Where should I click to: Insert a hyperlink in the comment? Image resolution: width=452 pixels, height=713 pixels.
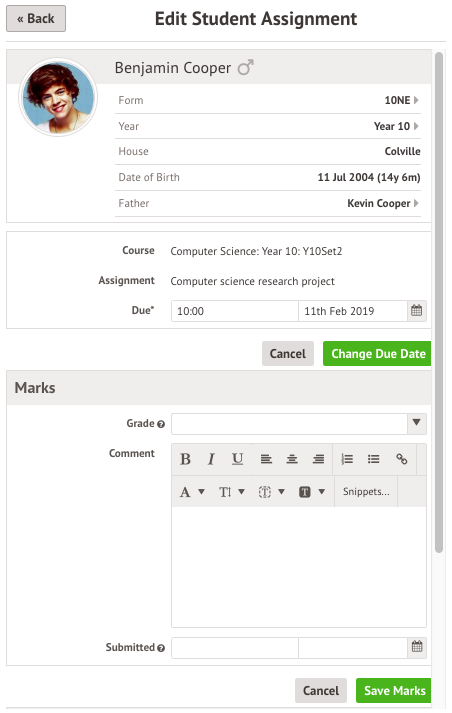coord(402,459)
